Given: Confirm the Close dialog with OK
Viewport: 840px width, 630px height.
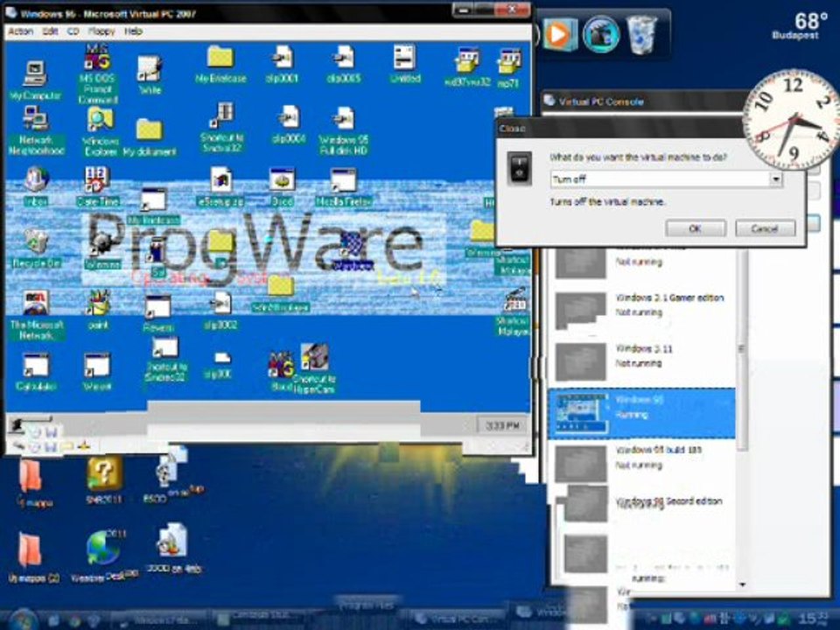Looking at the screenshot, I should 696,228.
